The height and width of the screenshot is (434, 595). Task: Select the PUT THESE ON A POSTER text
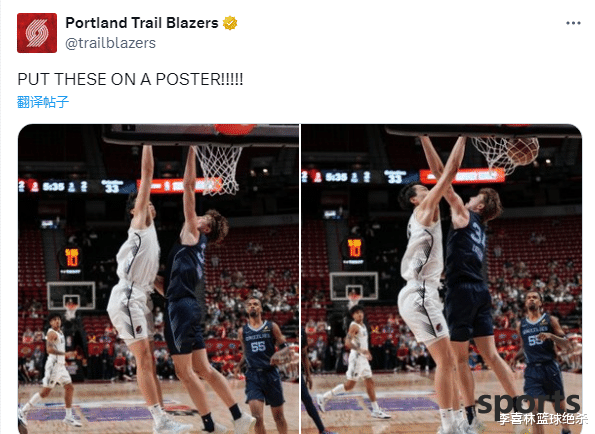click(x=130, y=79)
